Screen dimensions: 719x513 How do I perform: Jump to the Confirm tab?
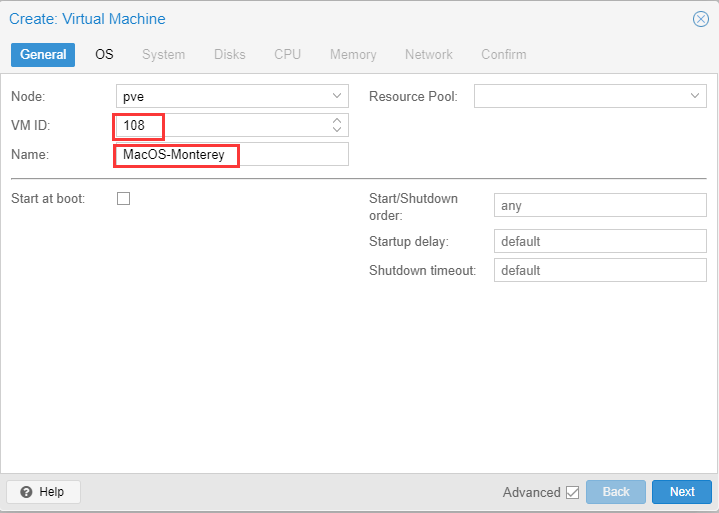coord(503,54)
